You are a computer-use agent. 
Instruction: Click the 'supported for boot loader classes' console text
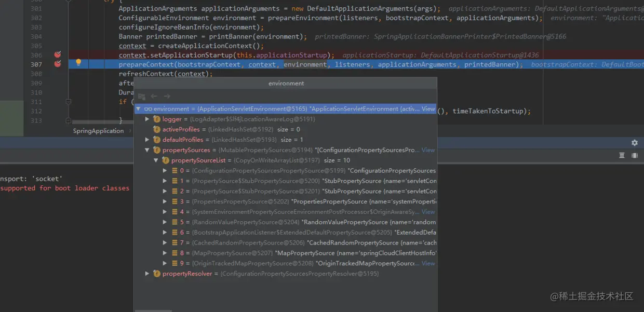(64, 188)
